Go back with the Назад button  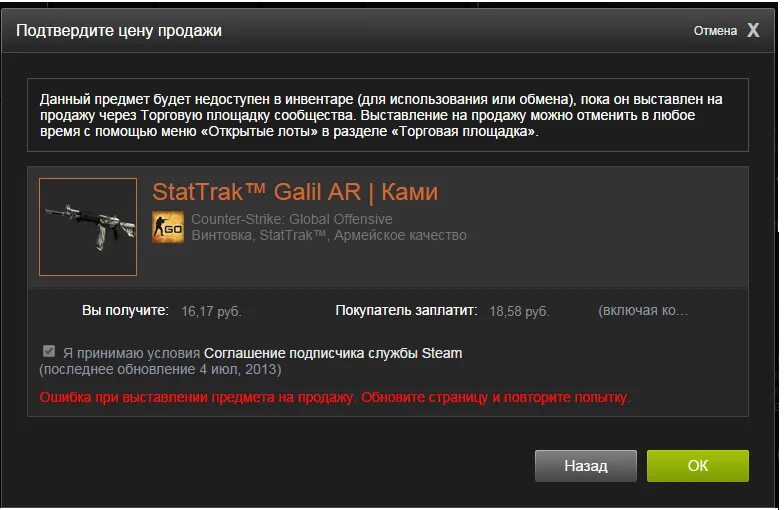[x=586, y=466]
